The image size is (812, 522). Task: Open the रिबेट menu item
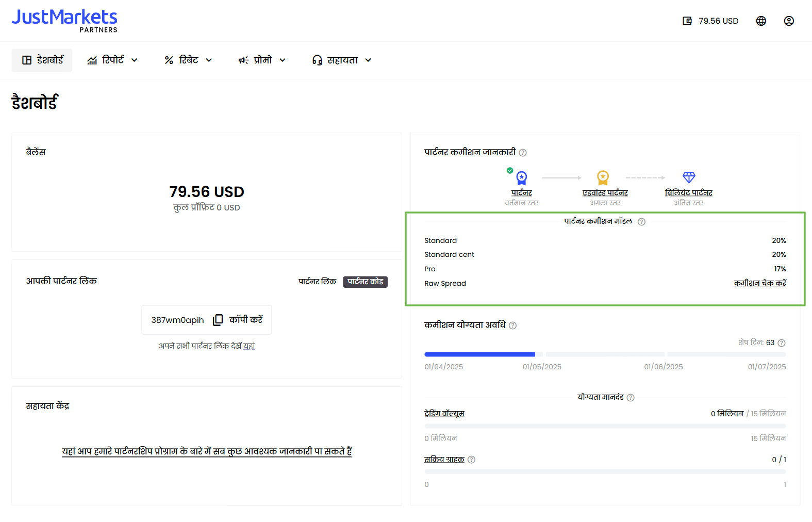click(188, 60)
